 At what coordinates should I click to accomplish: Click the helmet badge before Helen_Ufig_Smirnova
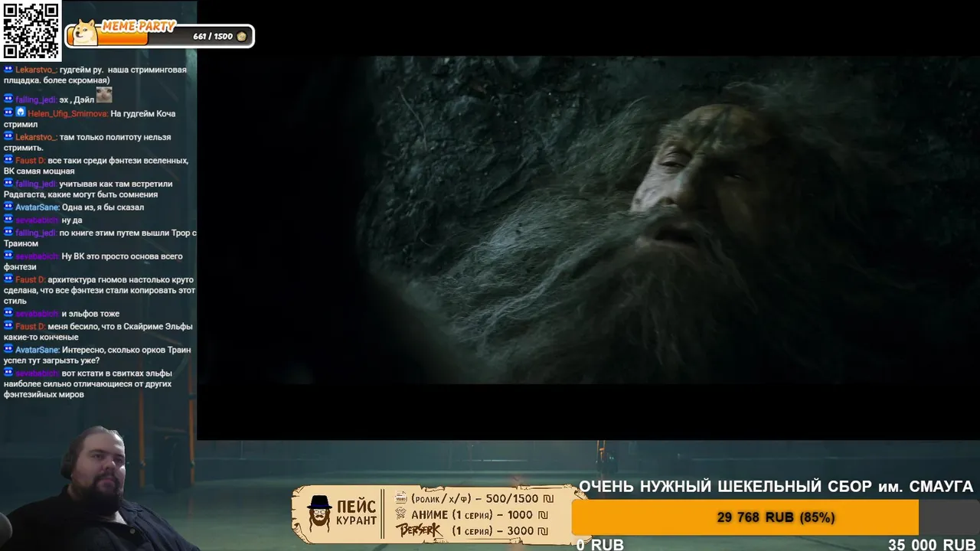tap(21, 112)
